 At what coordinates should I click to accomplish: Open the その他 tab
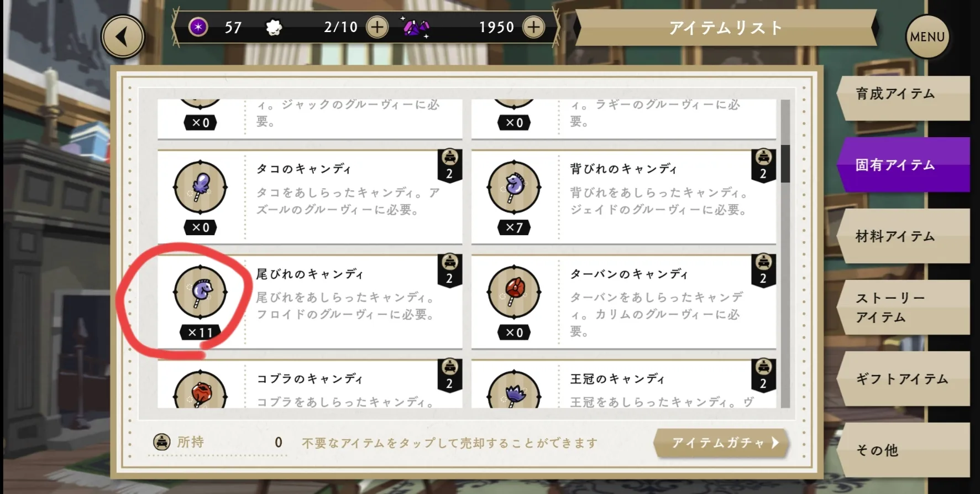point(903,450)
